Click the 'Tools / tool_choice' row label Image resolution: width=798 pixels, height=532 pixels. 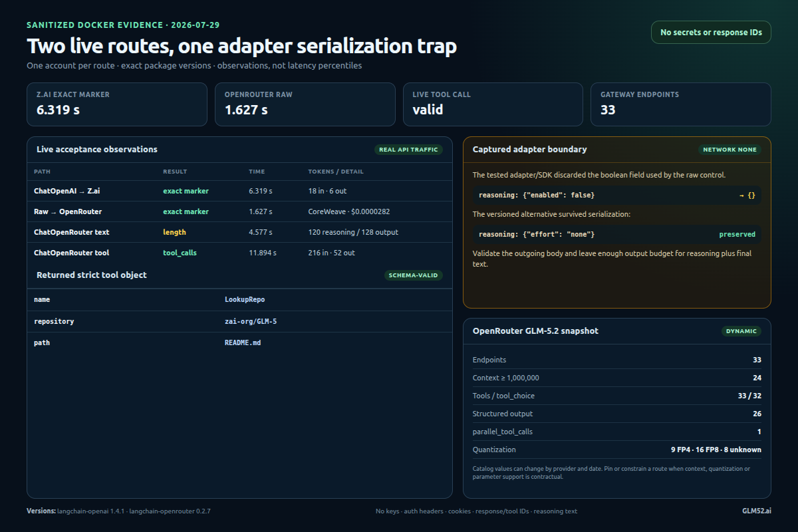click(x=503, y=396)
